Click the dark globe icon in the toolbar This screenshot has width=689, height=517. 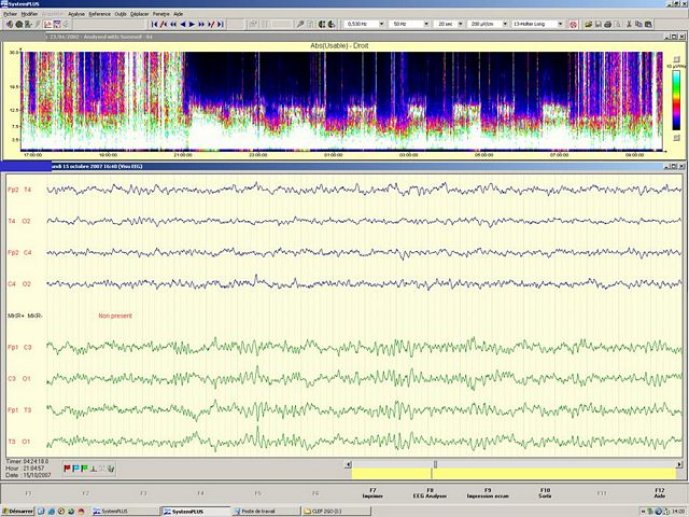coord(19,24)
